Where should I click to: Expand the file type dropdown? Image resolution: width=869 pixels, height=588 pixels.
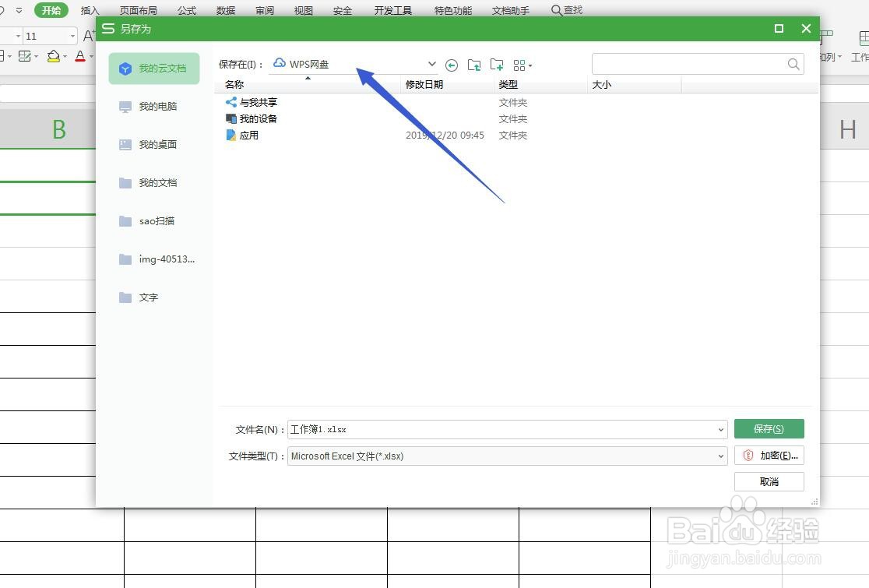[721, 456]
